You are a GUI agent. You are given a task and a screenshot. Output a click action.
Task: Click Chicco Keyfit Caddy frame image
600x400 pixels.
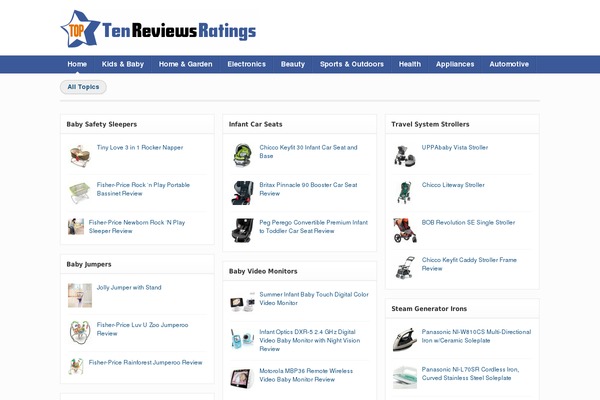(405, 268)
